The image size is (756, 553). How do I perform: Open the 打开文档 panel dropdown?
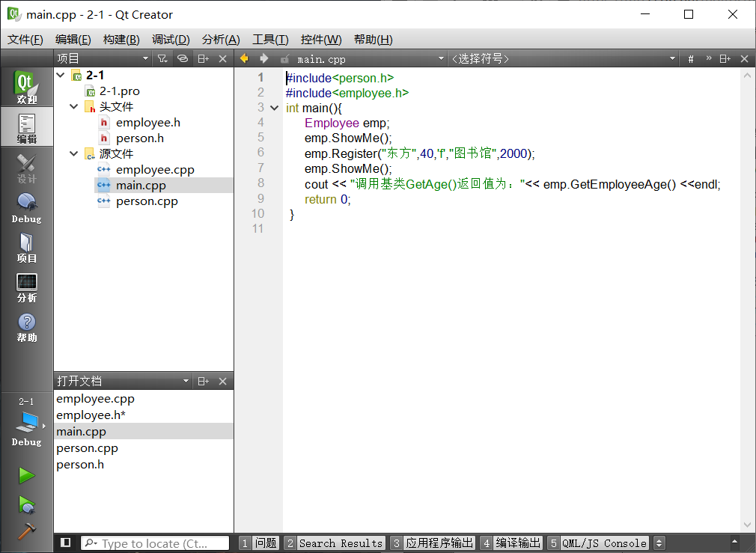coord(123,382)
